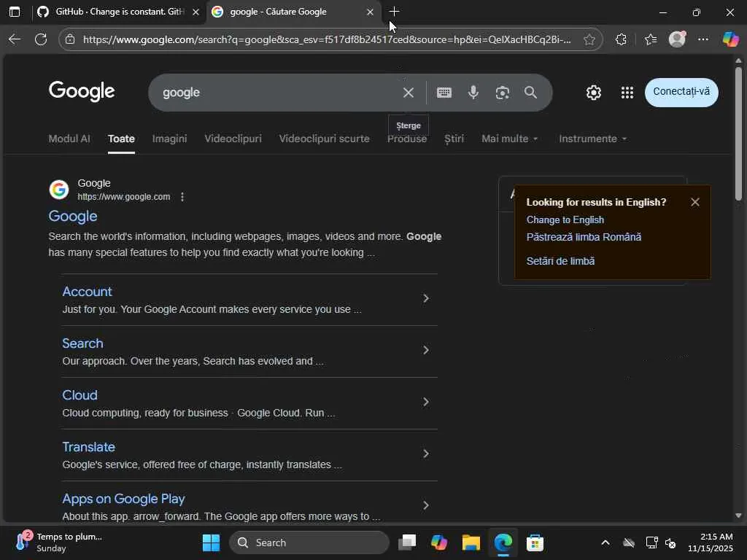
Task: Start voice search with microphone icon
Action: [473, 93]
